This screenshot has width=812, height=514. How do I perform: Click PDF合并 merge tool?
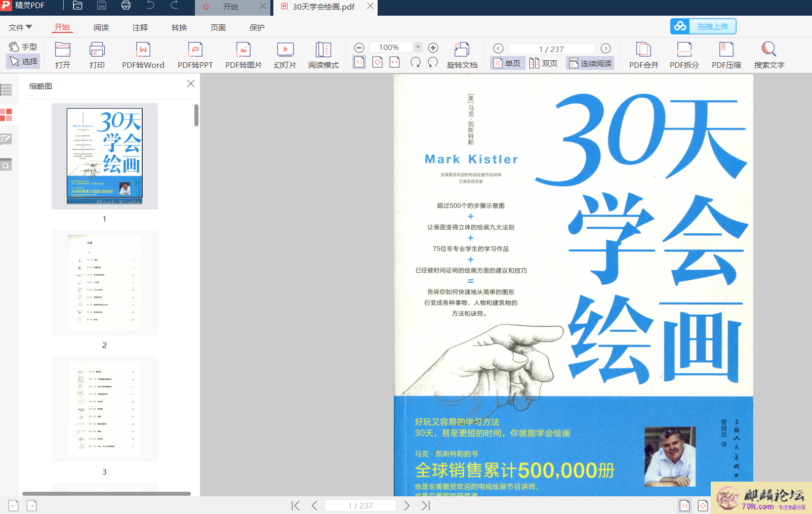(644, 55)
